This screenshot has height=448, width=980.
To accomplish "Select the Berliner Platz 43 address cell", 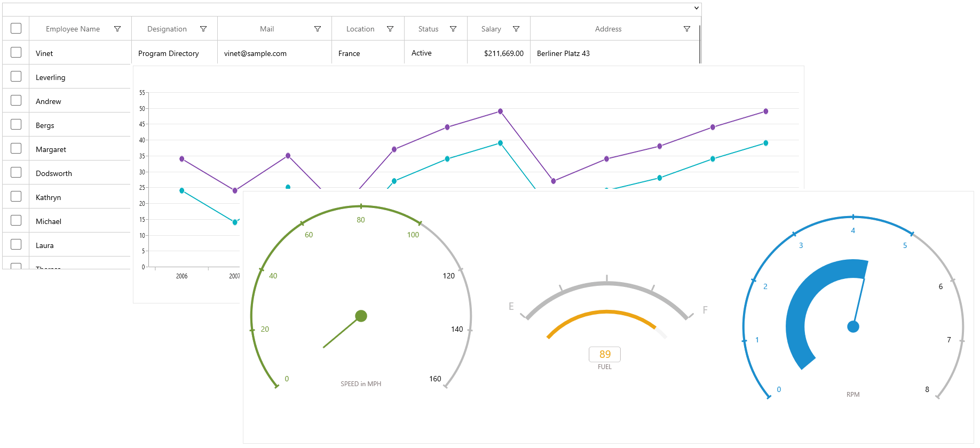I will [614, 53].
